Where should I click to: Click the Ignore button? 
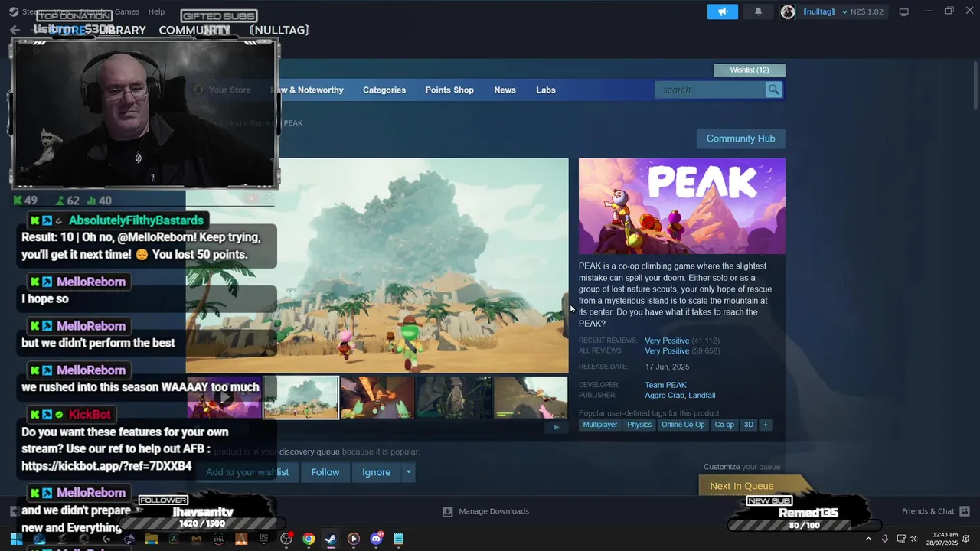coord(376,472)
